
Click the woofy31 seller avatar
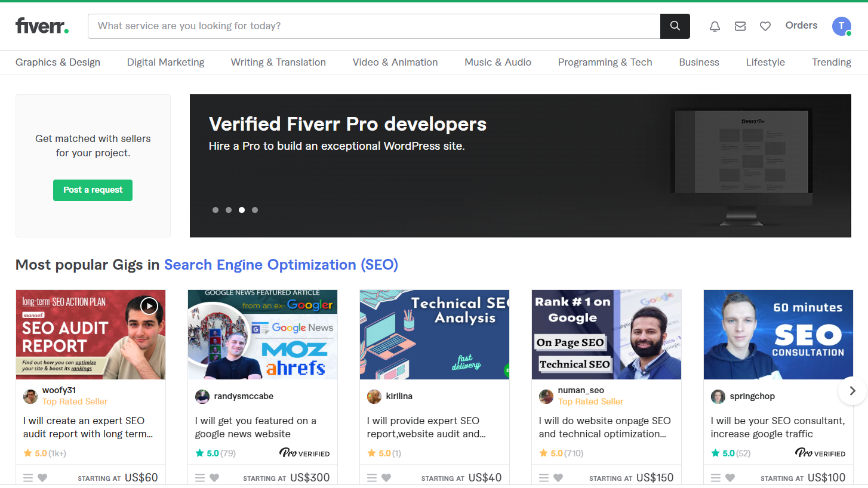pos(30,397)
